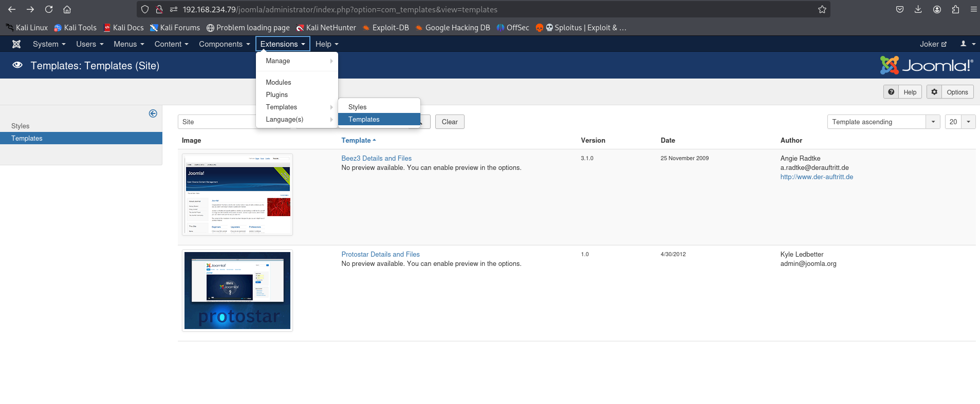This screenshot has height=404, width=980.
Task: Open the Components menu
Action: coord(224,44)
